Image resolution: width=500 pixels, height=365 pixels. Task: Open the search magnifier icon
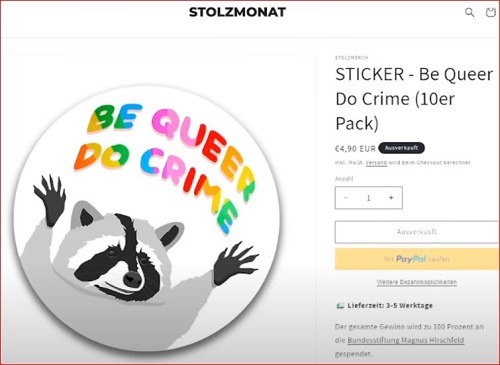[x=469, y=13]
